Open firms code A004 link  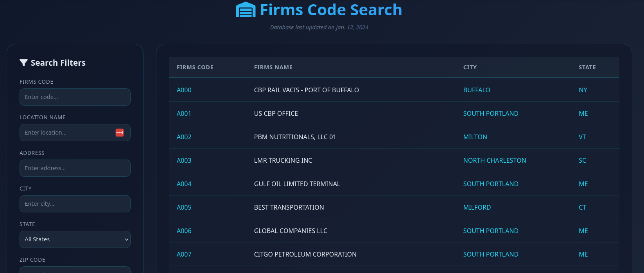coord(184,184)
